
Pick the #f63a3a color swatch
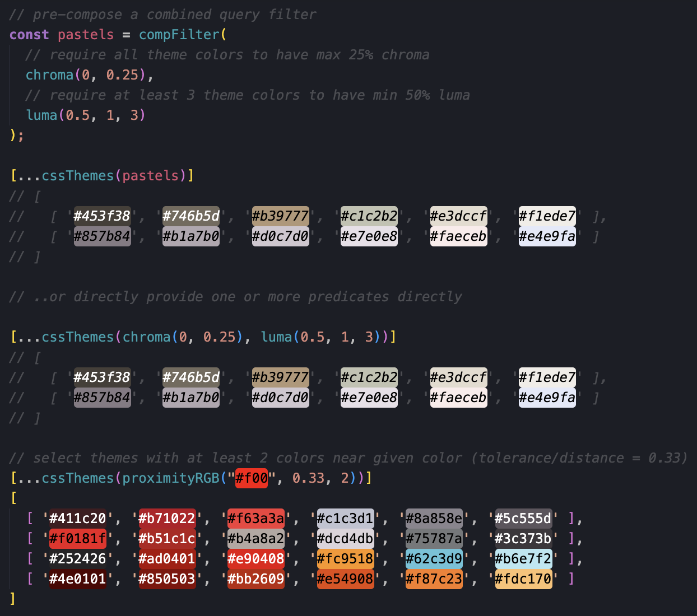tap(256, 518)
